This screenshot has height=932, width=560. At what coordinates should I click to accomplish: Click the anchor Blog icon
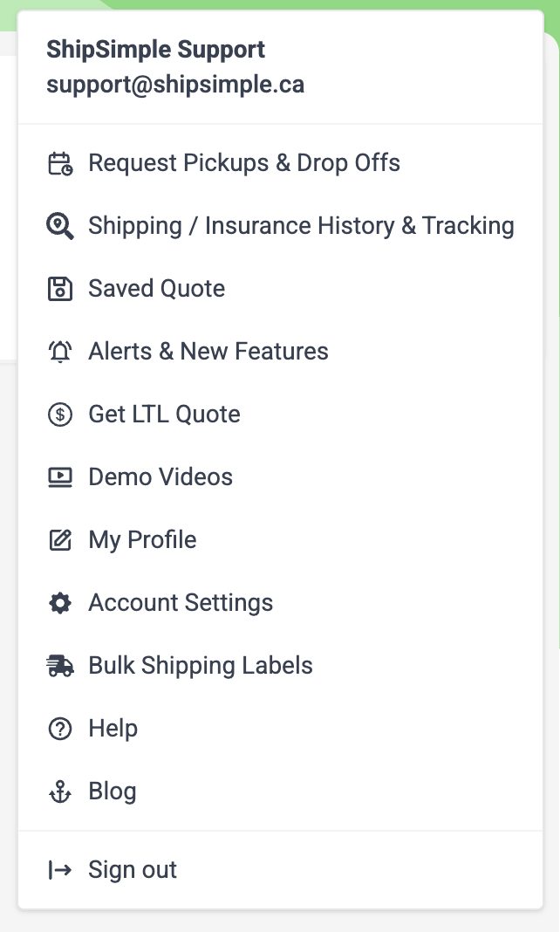(x=60, y=792)
